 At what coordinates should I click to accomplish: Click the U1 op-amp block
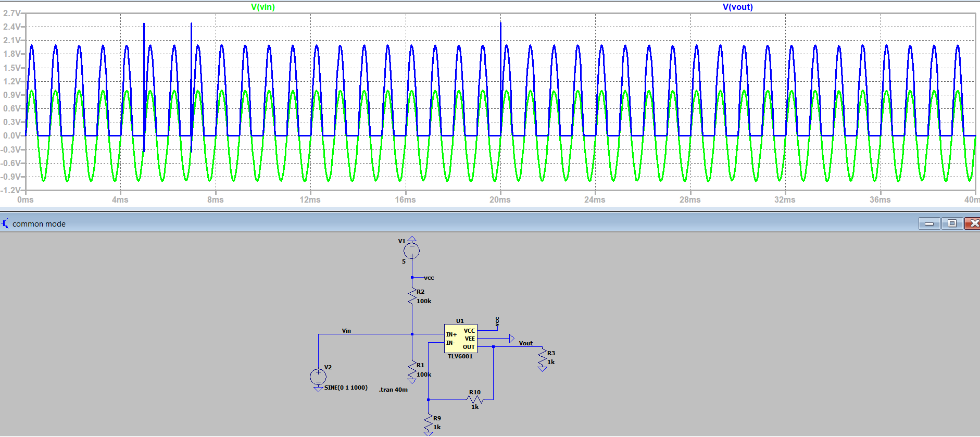[x=461, y=339]
